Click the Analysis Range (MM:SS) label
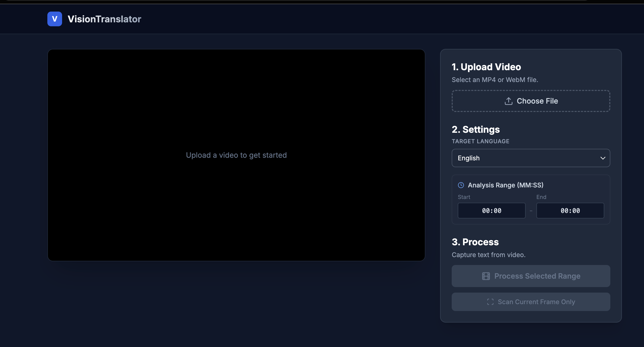Image resolution: width=644 pixels, height=347 pixels. (x=505, y=185)
